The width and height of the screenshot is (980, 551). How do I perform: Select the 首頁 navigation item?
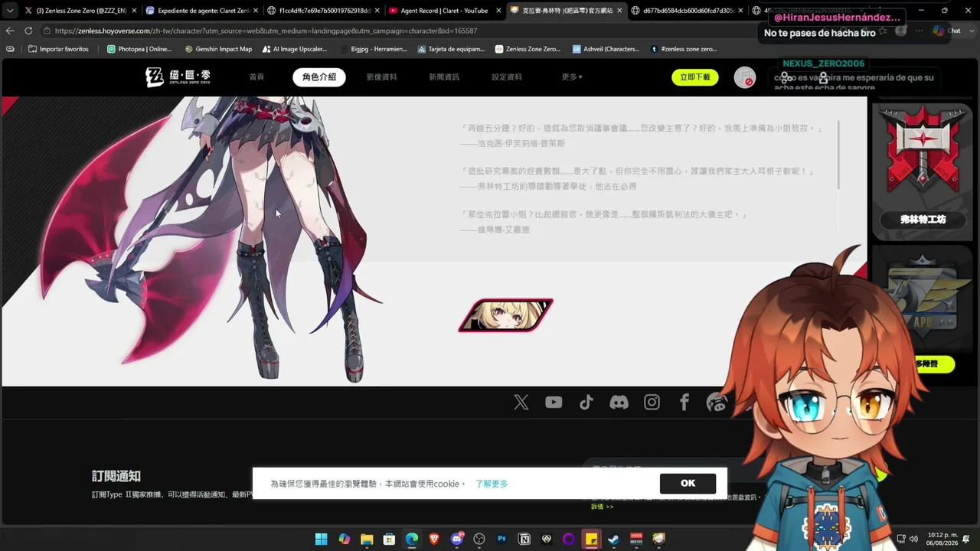pyautogui.click(x=256, y=77)
